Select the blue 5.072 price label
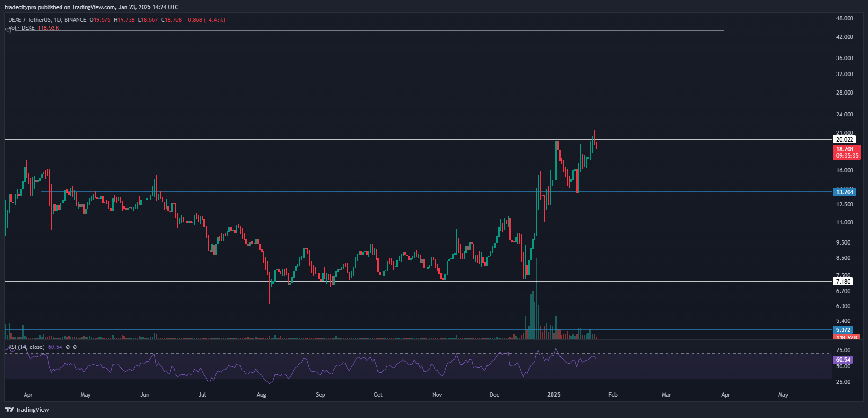 [843, 330]
